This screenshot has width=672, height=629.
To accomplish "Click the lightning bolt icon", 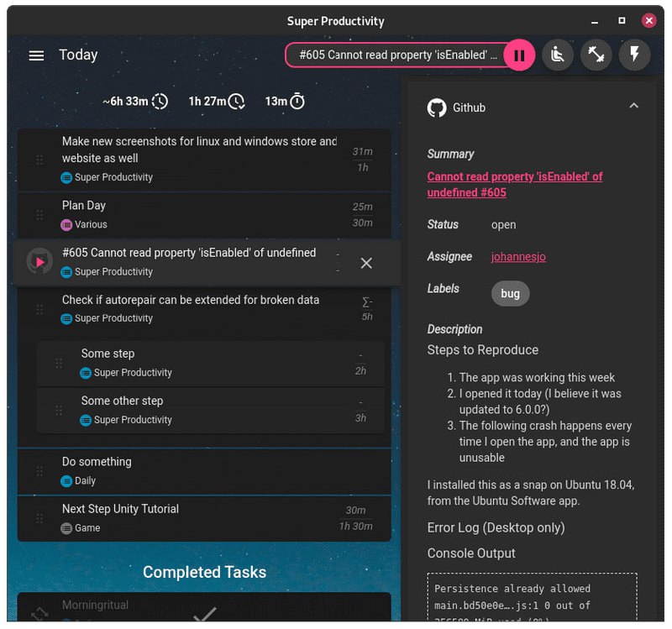I will (635, 55).
